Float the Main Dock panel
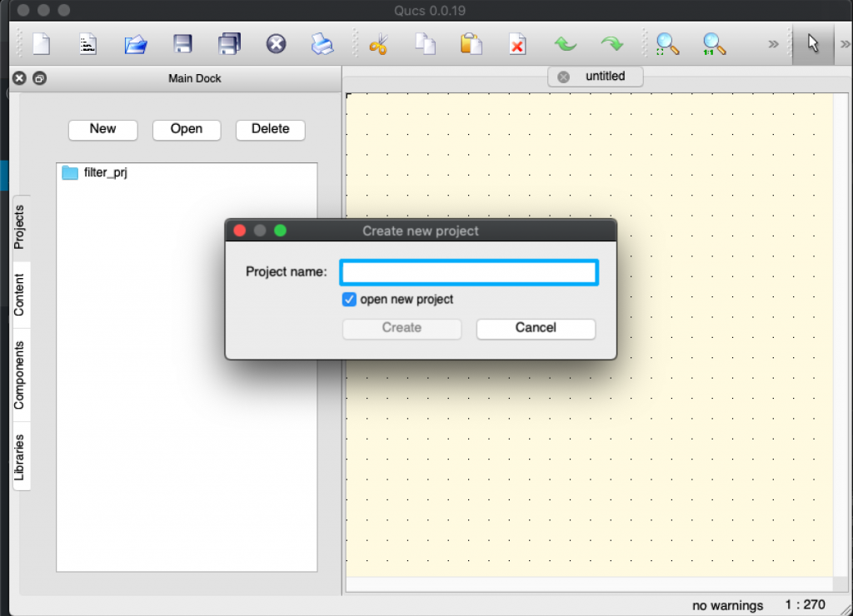 [39, 78]
